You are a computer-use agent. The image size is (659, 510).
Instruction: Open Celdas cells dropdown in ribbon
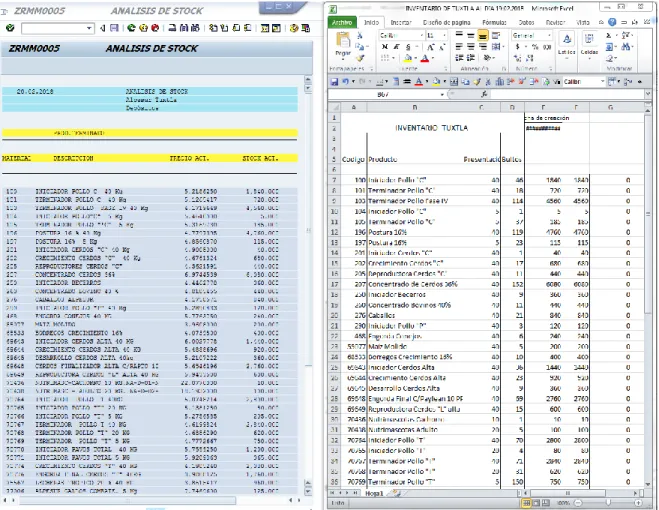coord(589,46)
